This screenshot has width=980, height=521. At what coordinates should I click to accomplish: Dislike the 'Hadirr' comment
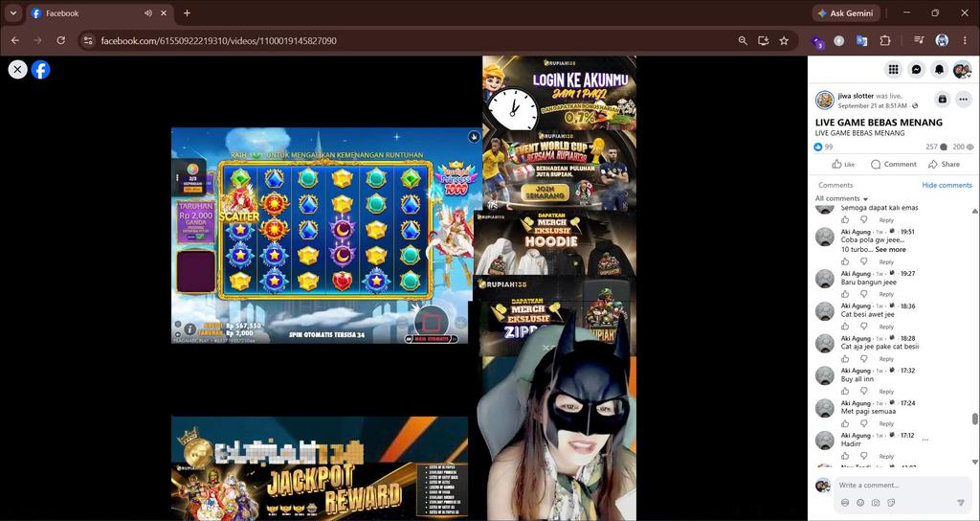click(x=864, y=456)
